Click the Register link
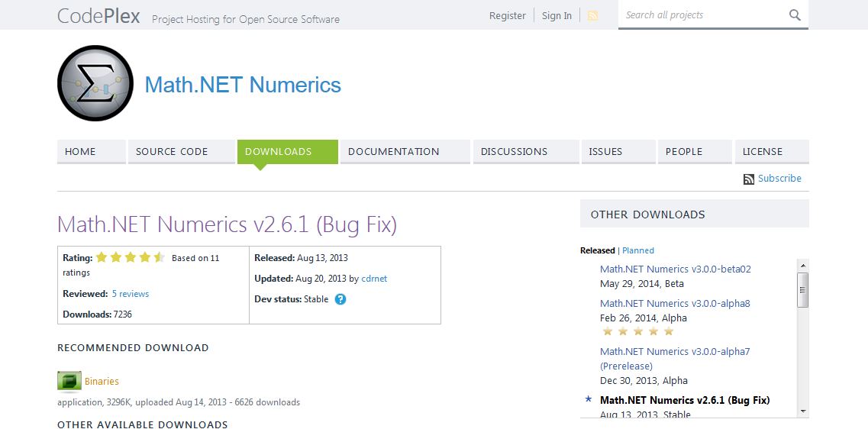 pyautogui.click(x=507, y=15)
